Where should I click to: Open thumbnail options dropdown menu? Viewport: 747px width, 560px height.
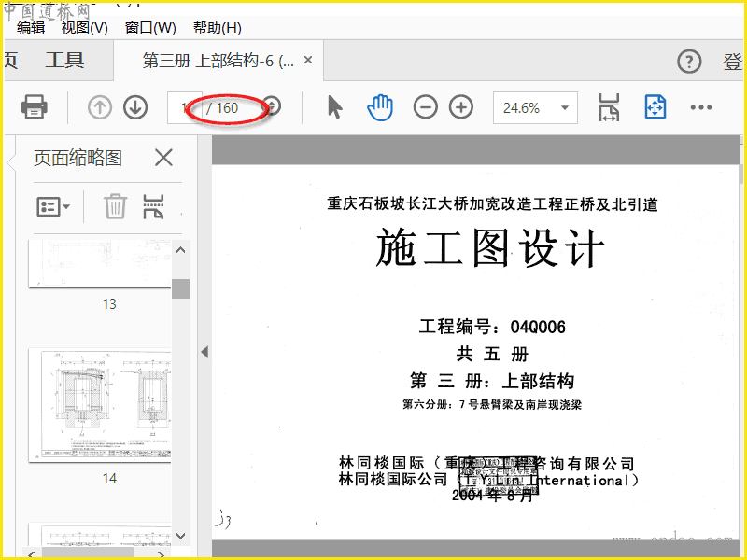(x=53, y=207)
